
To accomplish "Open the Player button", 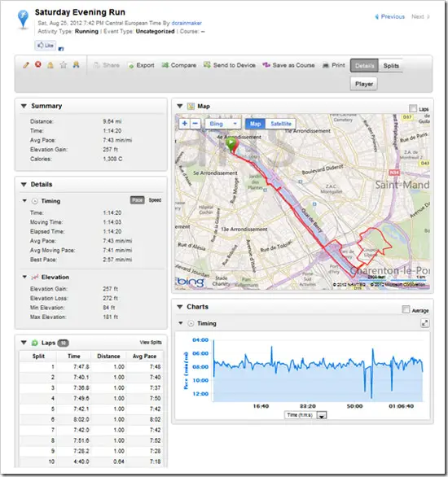I will (364, 84).
